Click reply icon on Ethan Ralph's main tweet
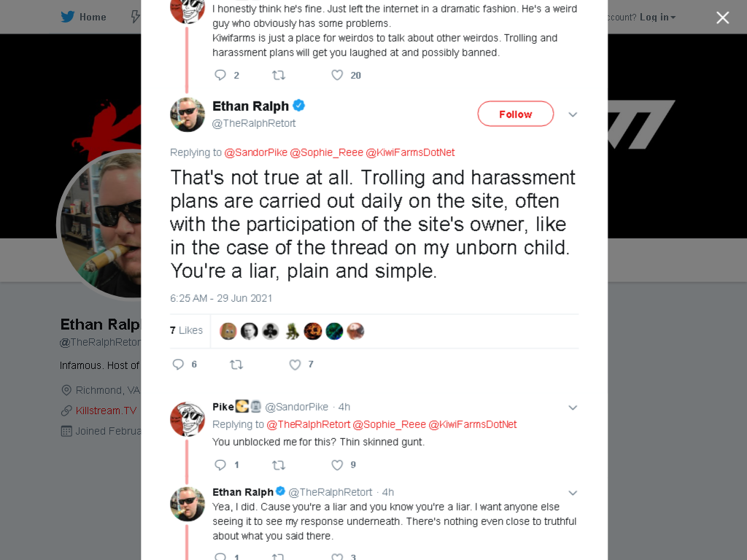This screenshot has height=560, width=747. point(178,365)
